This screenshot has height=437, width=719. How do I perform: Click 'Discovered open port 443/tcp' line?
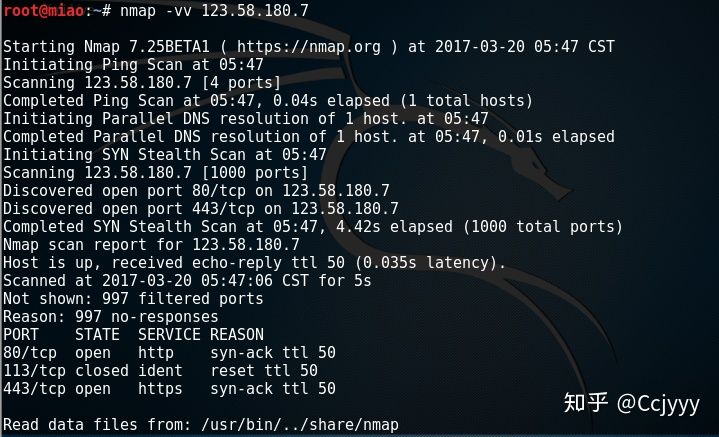point(201,208)
